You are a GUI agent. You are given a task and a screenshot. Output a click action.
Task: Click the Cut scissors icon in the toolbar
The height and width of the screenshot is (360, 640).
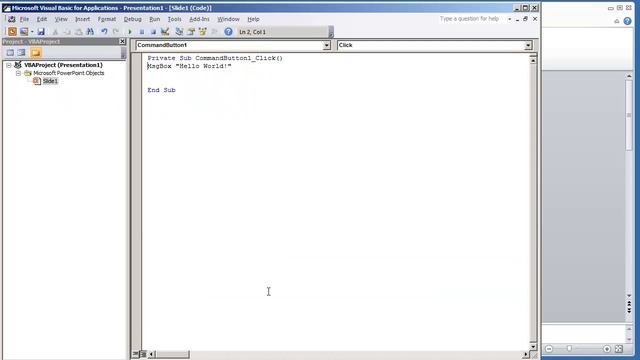(x=56, y=31)
